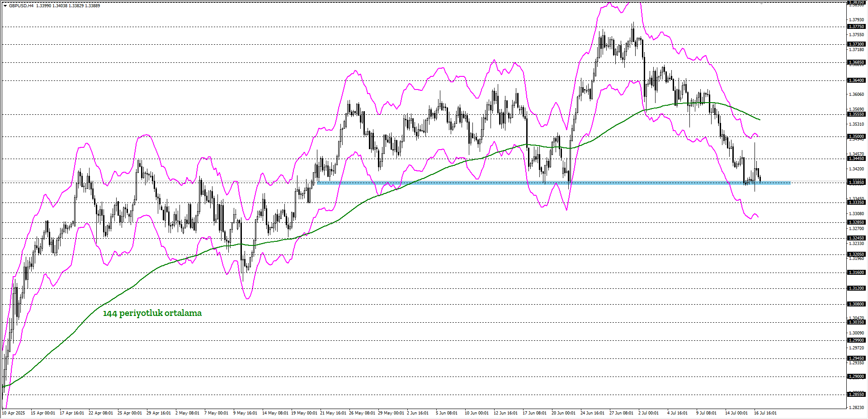
Task: Click the 1.31600 price level label
Action: pos(856,273)
